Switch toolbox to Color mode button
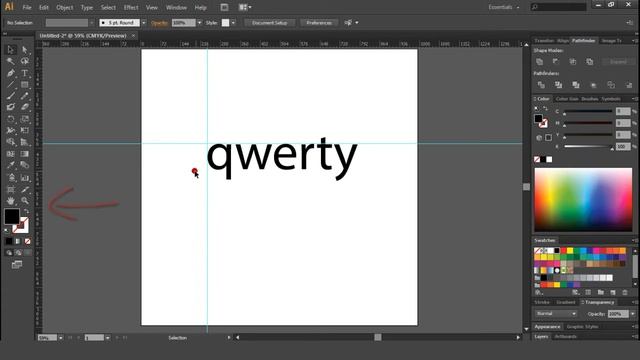640x360 pixels. pyautogui.click(x=9, y=241)
